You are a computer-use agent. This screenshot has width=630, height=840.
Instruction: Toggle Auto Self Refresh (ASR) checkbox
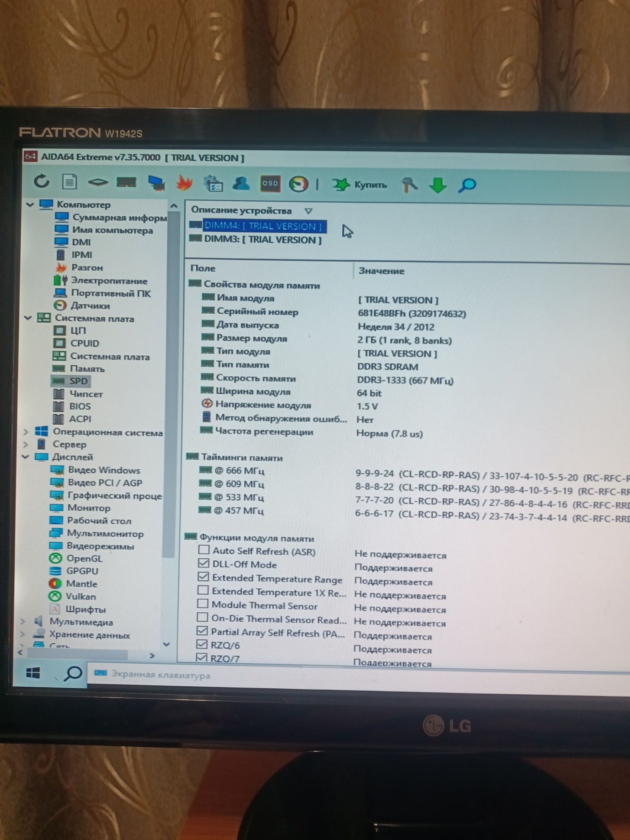pyautogui.click(x=204, y=549)
